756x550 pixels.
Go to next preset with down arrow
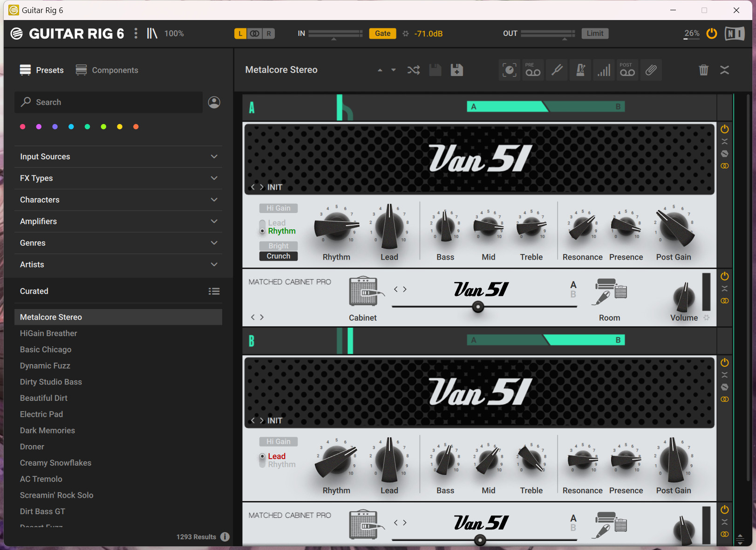pos(394,70)
